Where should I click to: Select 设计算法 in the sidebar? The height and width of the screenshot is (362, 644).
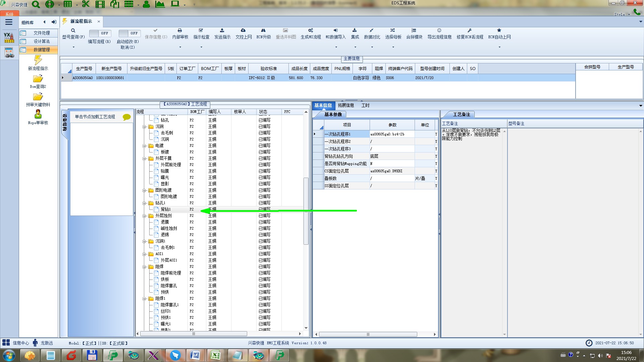[x=41, y=41]
